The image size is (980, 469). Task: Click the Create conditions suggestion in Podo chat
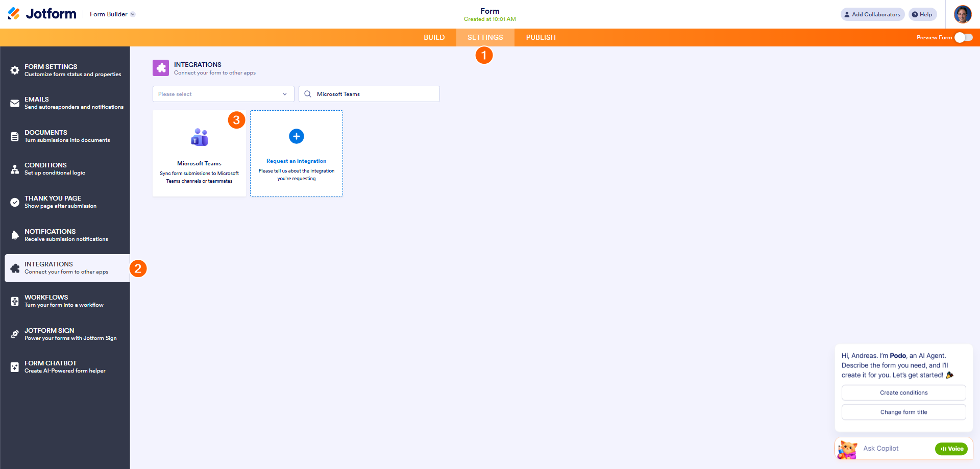tap(903, 392)
